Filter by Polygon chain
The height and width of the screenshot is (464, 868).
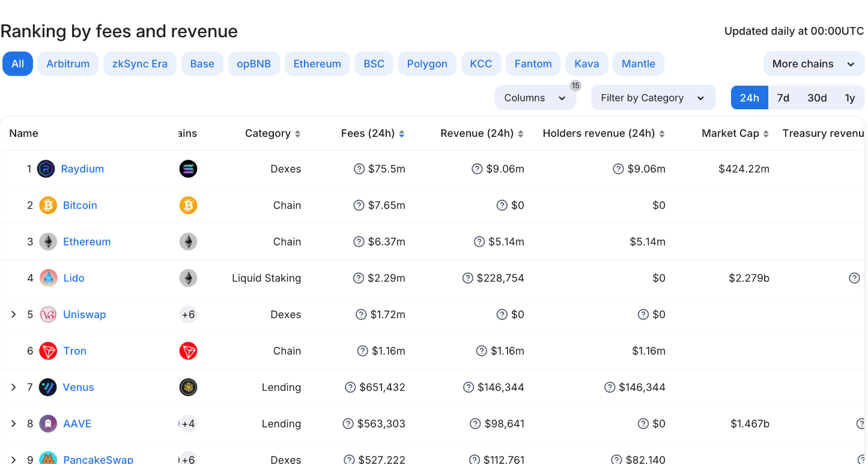point(427,64)
